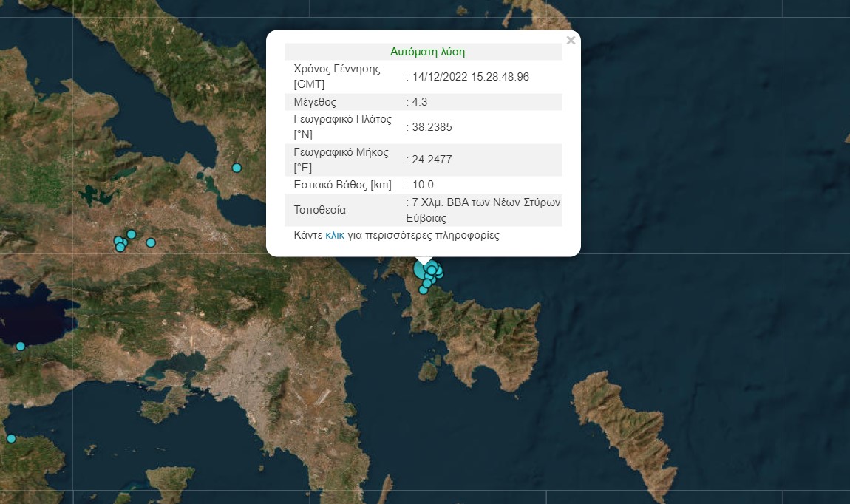Click the longitude value 24.2477
The width and height of the screenshot is (850, 504).
(x=432, y=159)
